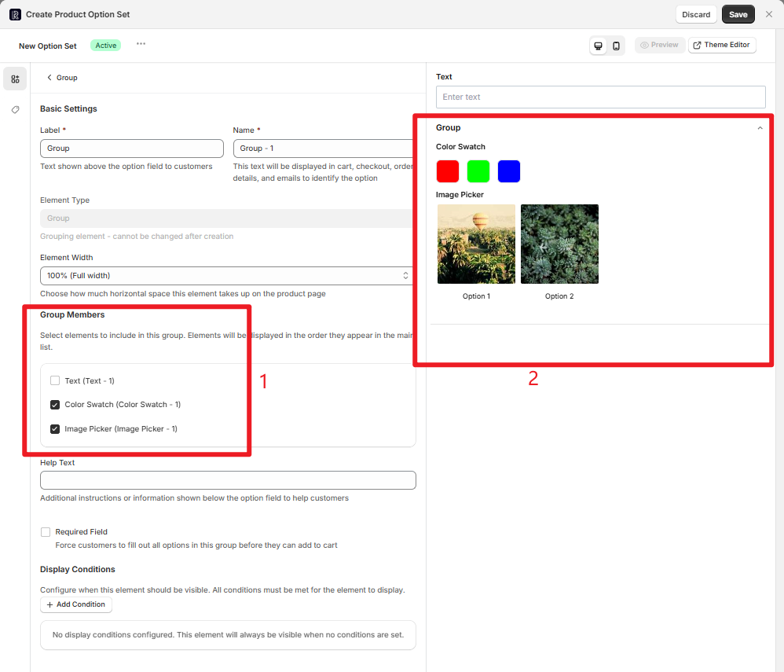Open the Theme Editor
Screen dimensions: 784x672
pyautogui.click(x=722, y=45)
